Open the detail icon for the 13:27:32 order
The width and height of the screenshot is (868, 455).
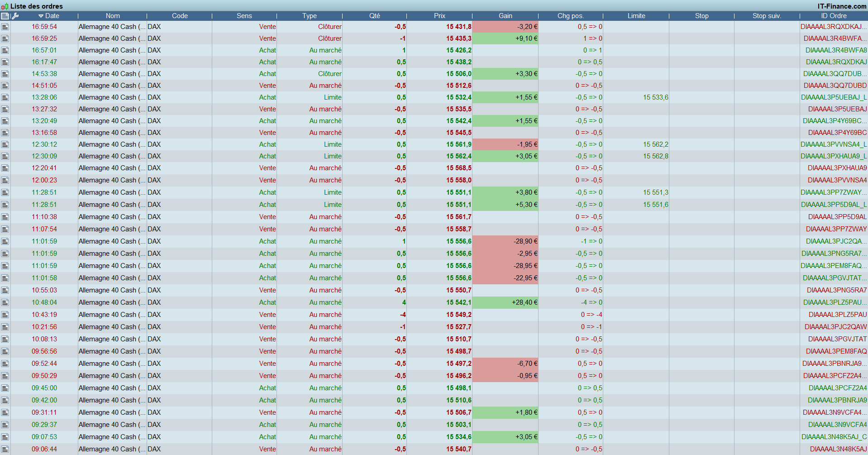click(5, 109)
